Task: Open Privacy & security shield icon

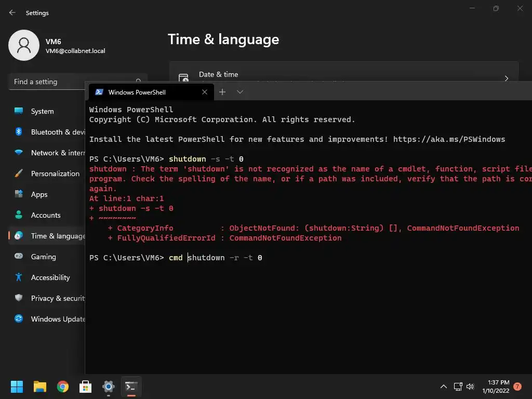Action: 19,298
